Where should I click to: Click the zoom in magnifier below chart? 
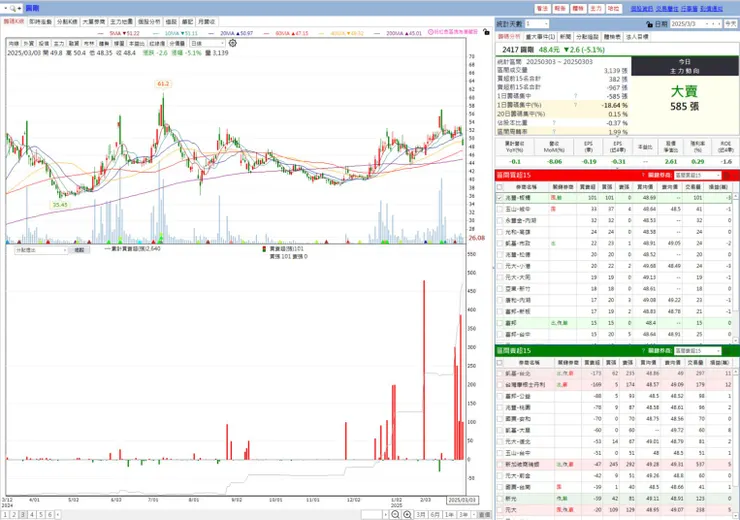[x=407, y=514]
